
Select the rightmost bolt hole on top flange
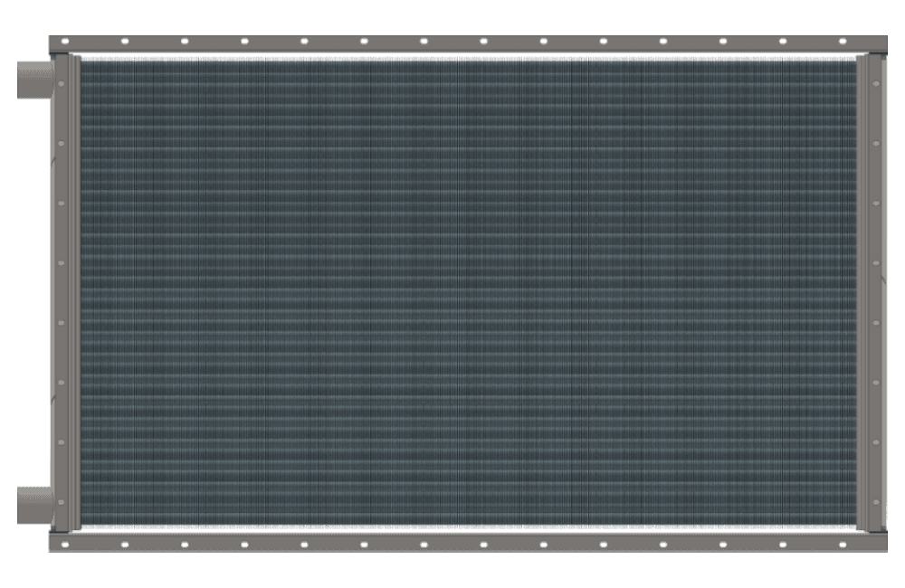(x=843, y=41)
